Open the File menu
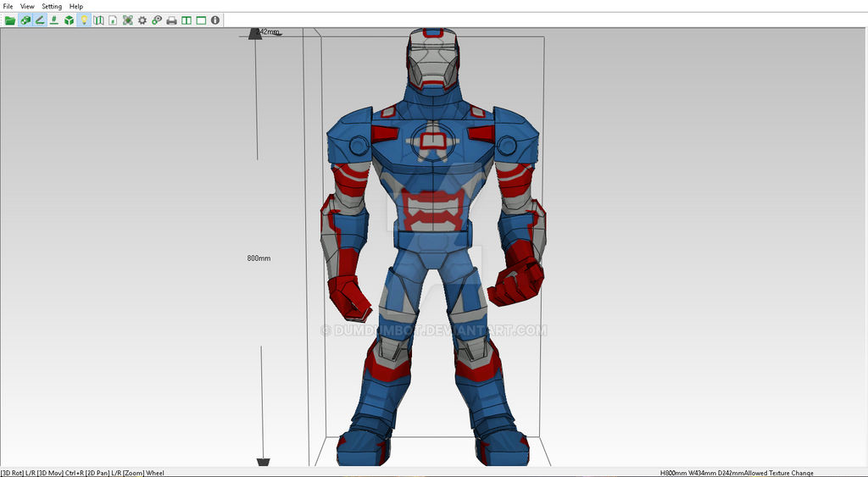Screen dimensions: 868x477 [x=8, y=6]
